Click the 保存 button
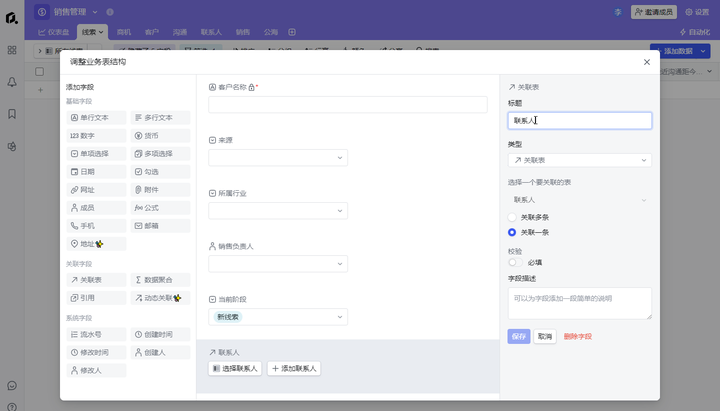 (x=519, y=337)
